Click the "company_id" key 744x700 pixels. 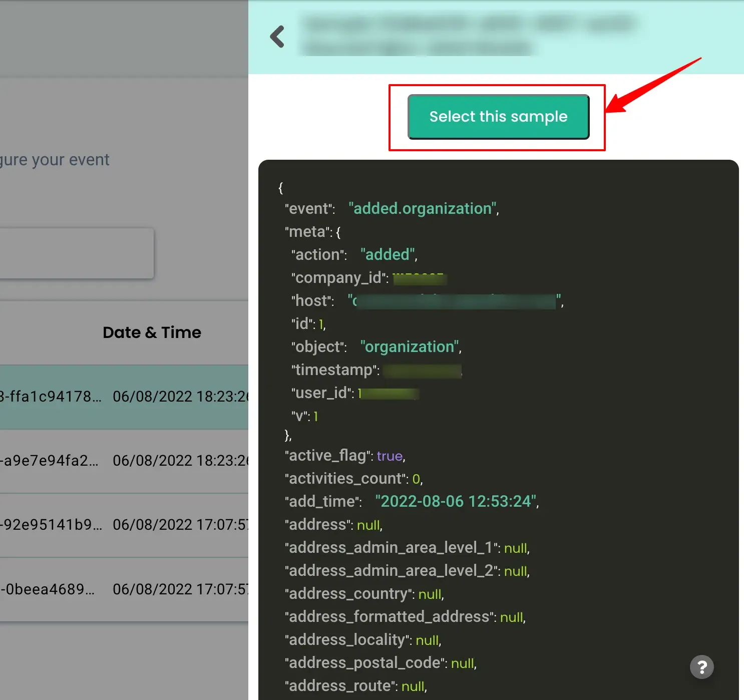[340, 278]
